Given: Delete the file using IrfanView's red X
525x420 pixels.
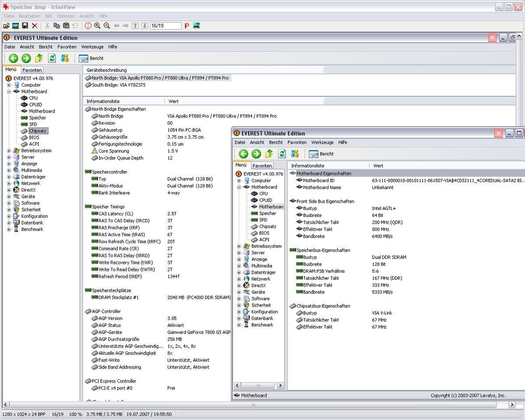Looking at the screenshot, I should pos(35,26).
